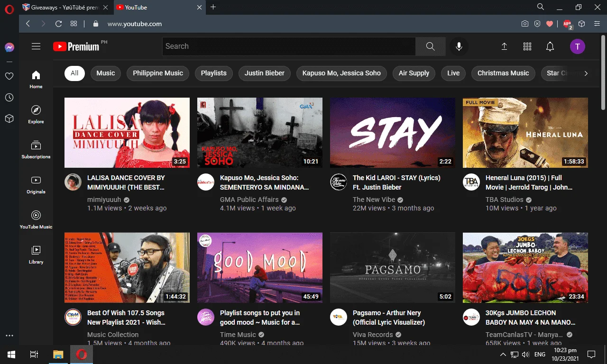Viewport: 607px width, 364px height.
Task: Open the upload video icon
Action: point(504,46)
